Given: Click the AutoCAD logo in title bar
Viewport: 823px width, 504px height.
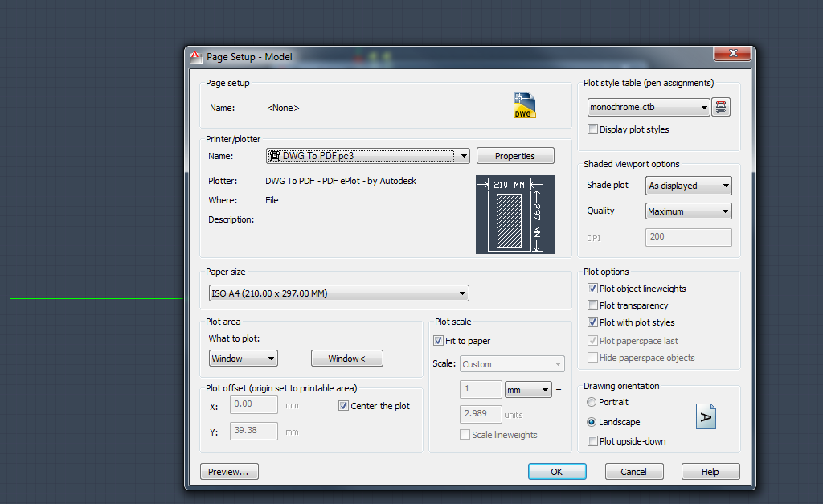Looking at the screenshot, I should 195,57.
